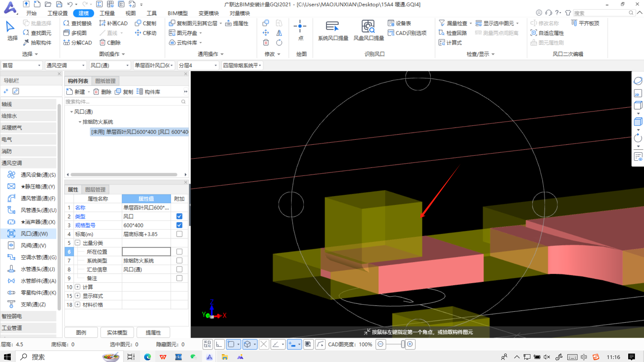
Task: Open Microsoft Edge from the taskbar
Action: coord(147,357)
